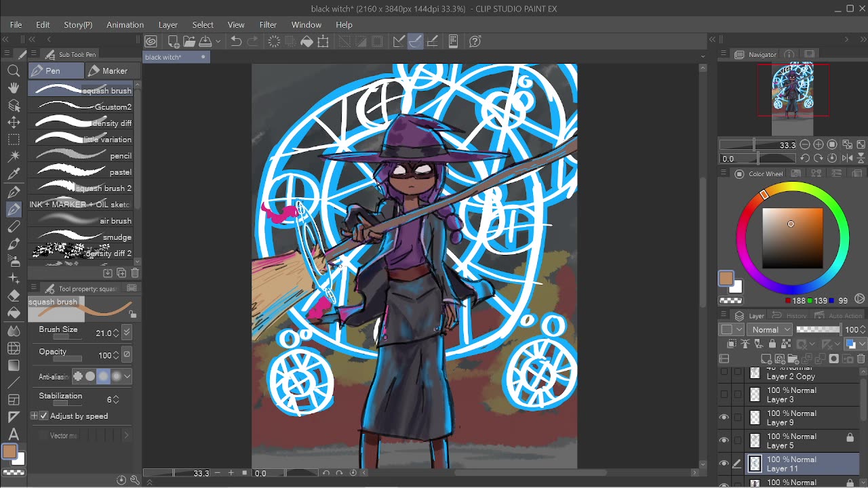
Task: Select the rectangle Selection area tool
Action: tap(14, 140)
